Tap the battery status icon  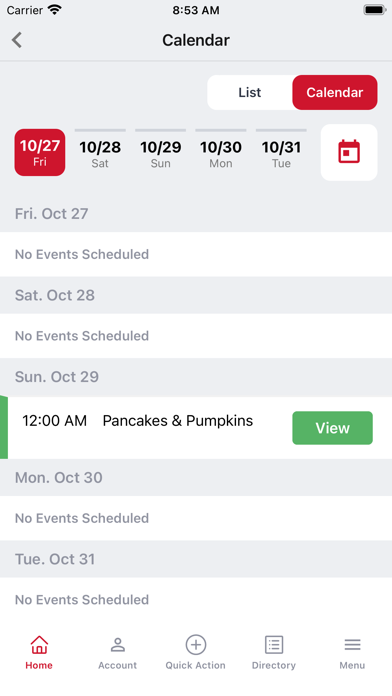pyautogui.click(x=375, y=10)
